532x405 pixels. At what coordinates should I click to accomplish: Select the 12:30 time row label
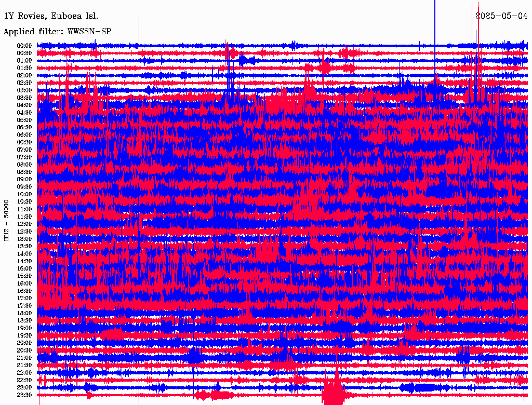[x=24, y=232]
